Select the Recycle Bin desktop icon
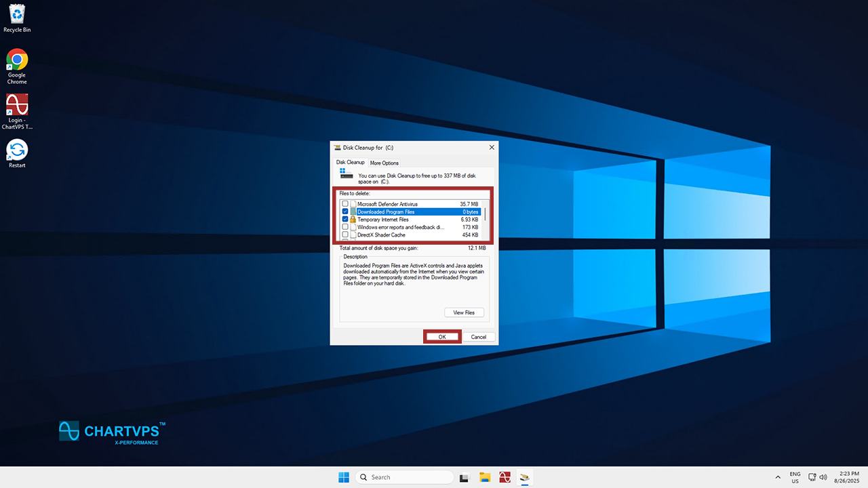This screenshot has width=868, height=488. click(x=17, y=14)
